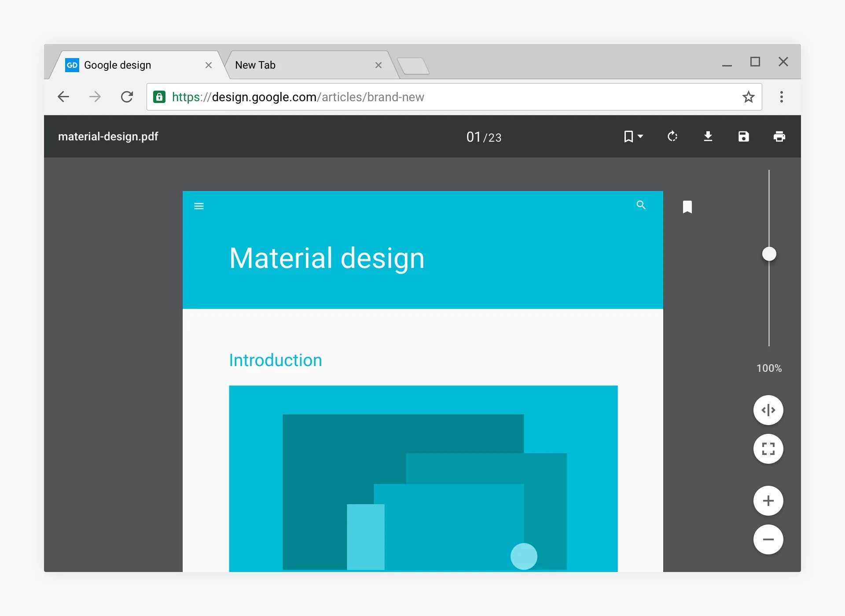
Task: Zoom in with the plus button
Action: 768,501
